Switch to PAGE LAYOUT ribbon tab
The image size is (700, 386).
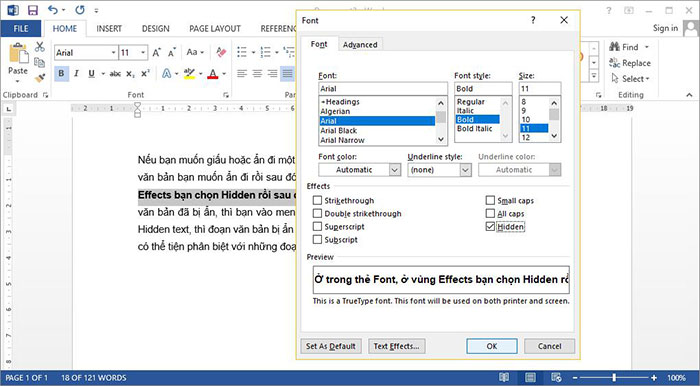pos(215,29)
